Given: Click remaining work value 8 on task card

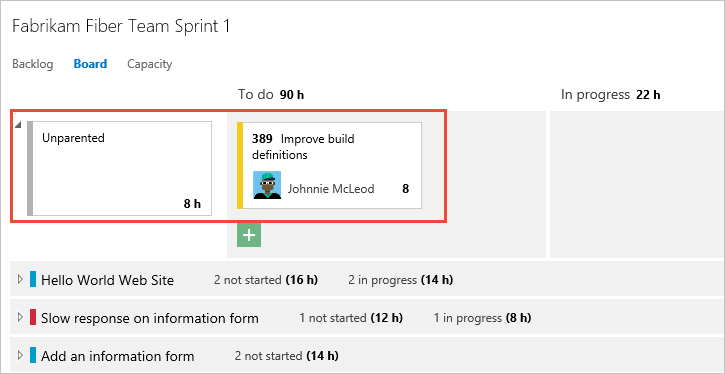Looking at the screenshot, I should (406, 189).
